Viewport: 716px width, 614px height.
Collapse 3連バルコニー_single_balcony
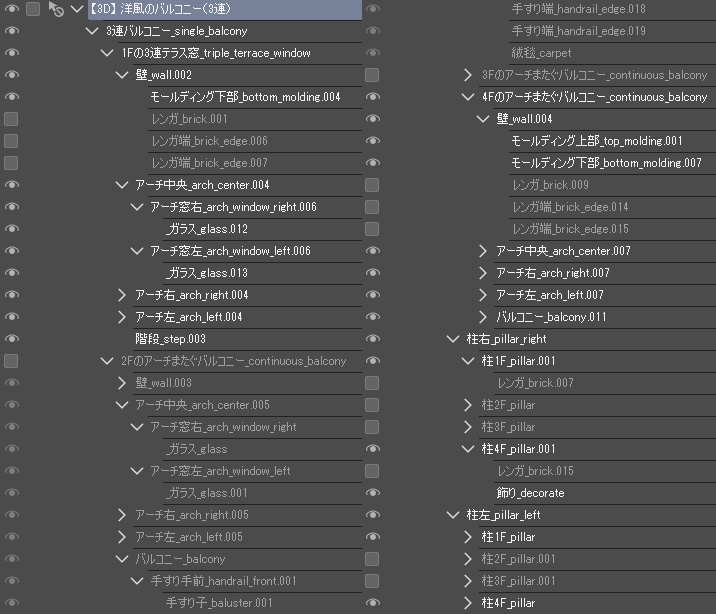92,31
